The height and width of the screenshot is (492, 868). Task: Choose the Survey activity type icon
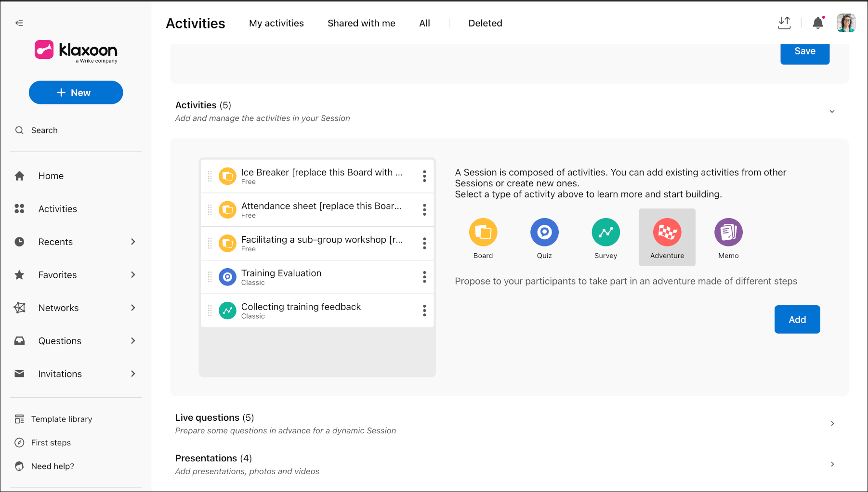point(605,233)
